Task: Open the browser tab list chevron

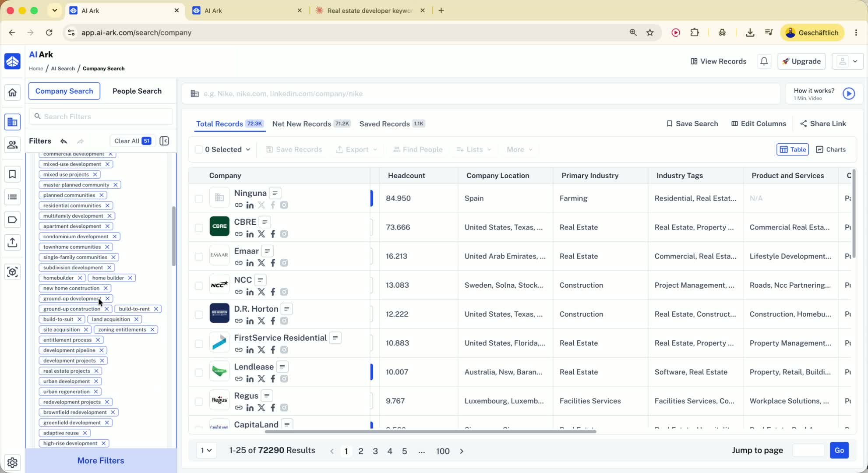Action: (55, 10)
